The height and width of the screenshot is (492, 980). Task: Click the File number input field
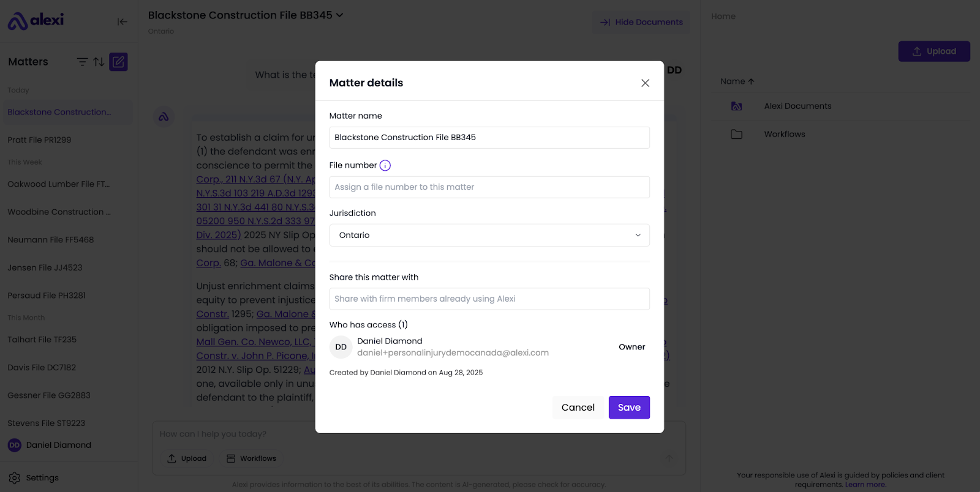489,187
